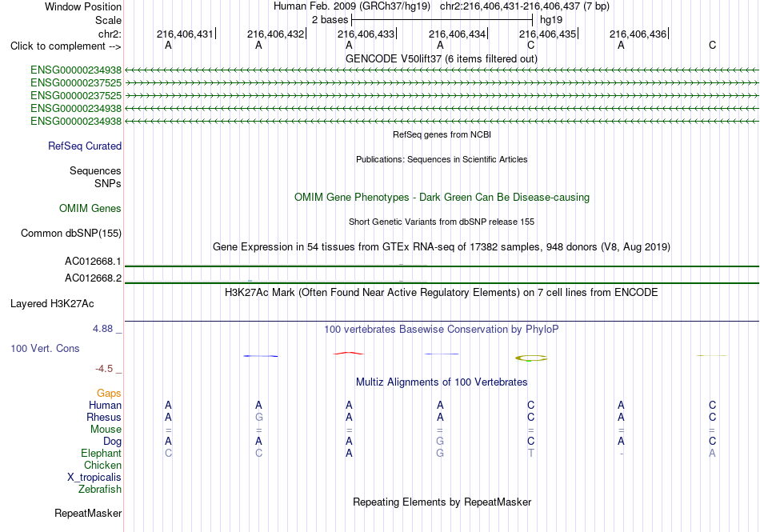This screenshot has width=760, height=532.
Task: Click the G base in the Rhesus row
Action: coord(259,417)
